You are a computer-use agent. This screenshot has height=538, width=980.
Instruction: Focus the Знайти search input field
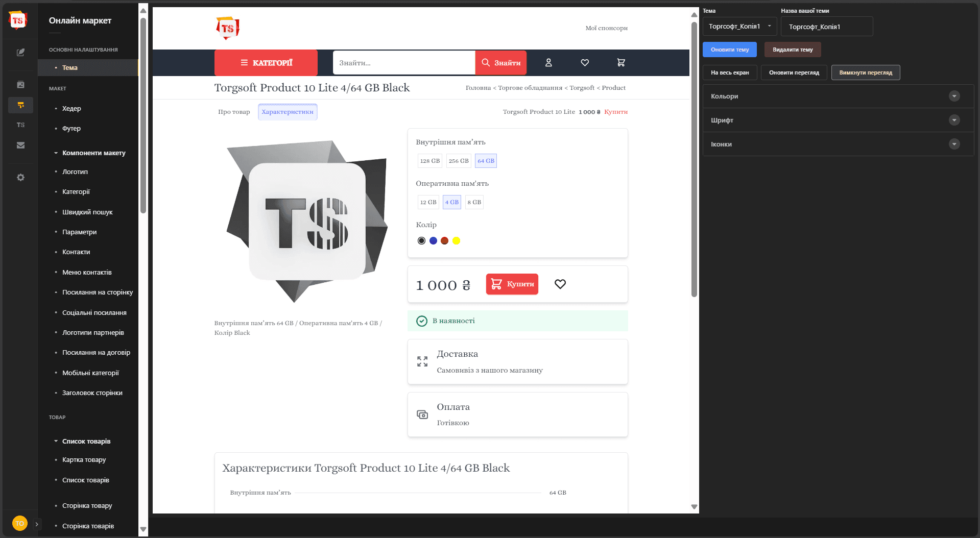point(404,63)
